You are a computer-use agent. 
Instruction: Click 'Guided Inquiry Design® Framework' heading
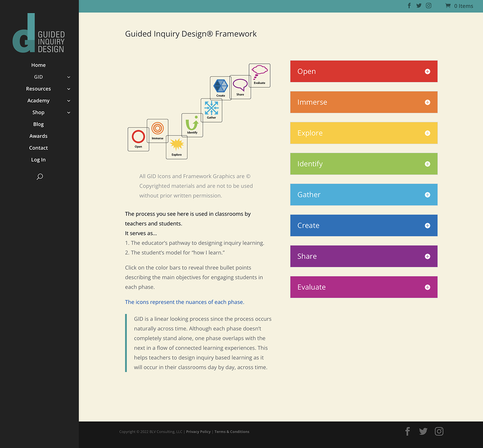[x=191, y=34]
